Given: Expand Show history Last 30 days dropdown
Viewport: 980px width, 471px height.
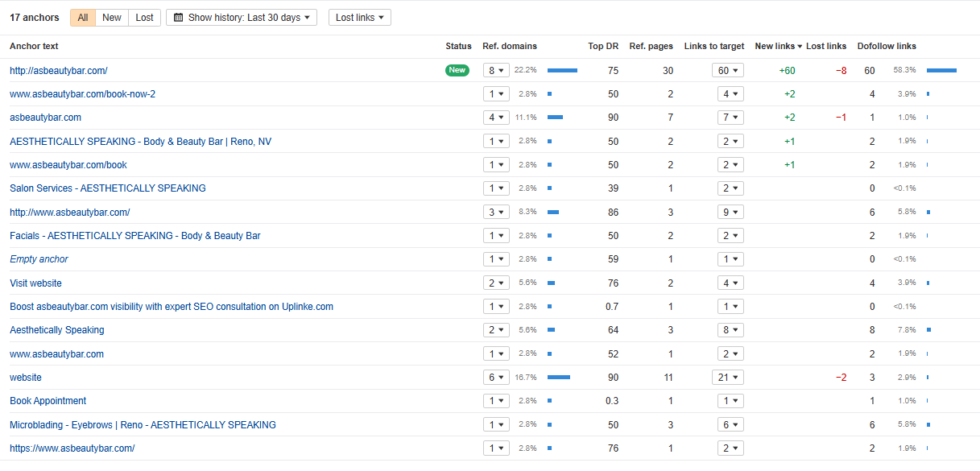Looking at the screenshot, I should (242, 18).
